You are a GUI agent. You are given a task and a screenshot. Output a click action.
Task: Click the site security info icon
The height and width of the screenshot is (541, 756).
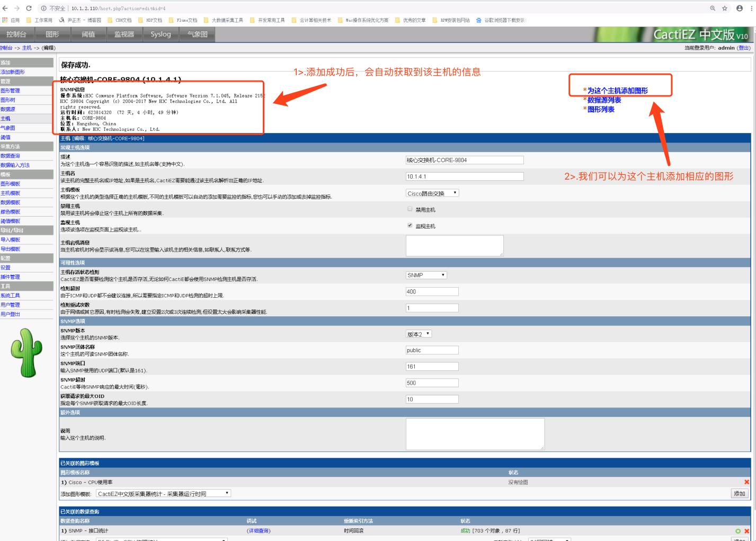click(43, 8)
